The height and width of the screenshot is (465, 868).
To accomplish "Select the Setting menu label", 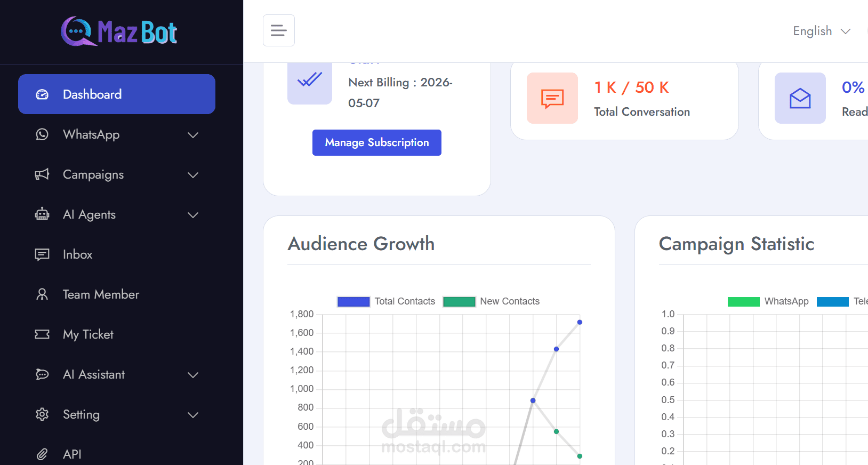I will 81,414.
